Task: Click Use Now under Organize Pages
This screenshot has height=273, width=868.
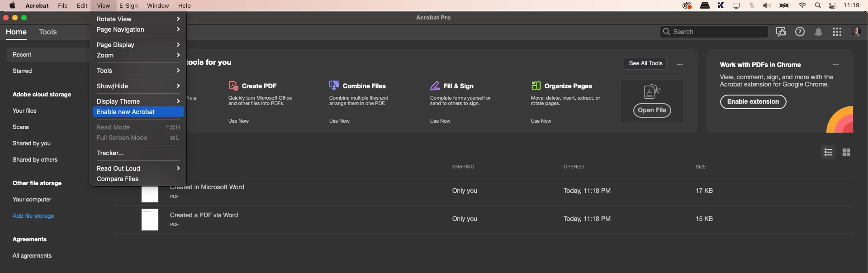Action: click(541, 121)
